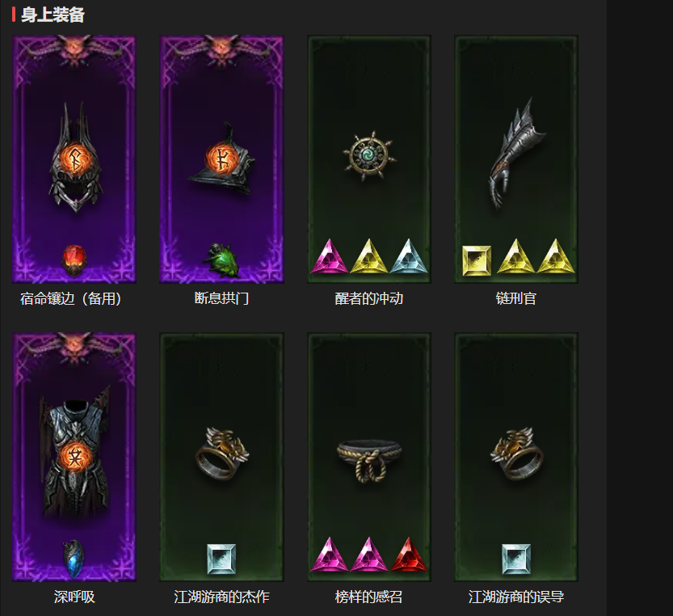Click yellow square gem on 链刑官
673x616 pixels.
pos(477,261)
